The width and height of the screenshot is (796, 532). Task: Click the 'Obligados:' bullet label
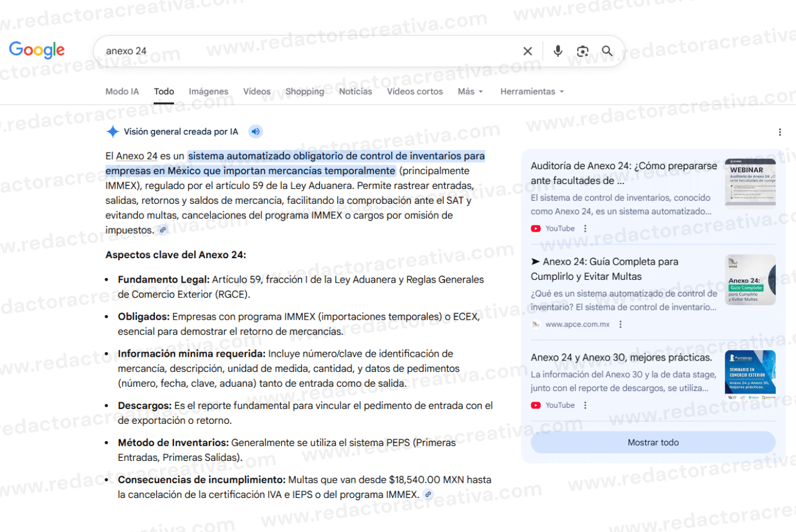click(x=144, y=316)
